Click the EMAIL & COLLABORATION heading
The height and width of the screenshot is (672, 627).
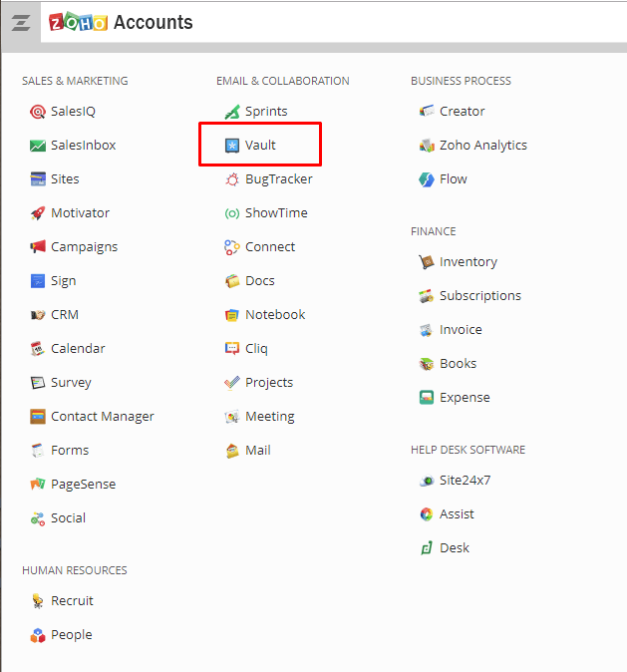283,81
